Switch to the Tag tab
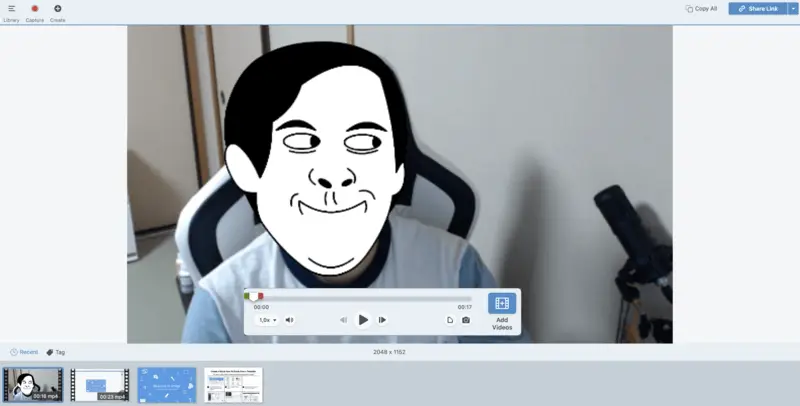 click(56, 352)
